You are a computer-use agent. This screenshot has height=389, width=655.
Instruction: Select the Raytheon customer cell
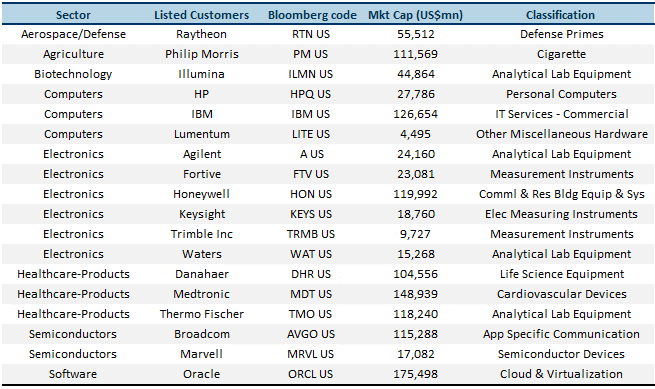[201, 34]
